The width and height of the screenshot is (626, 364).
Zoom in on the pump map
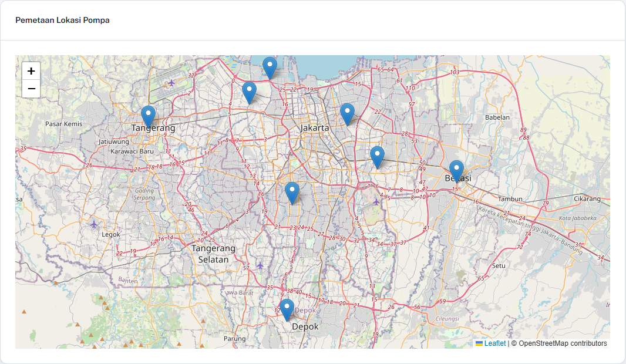pos(31,71)
